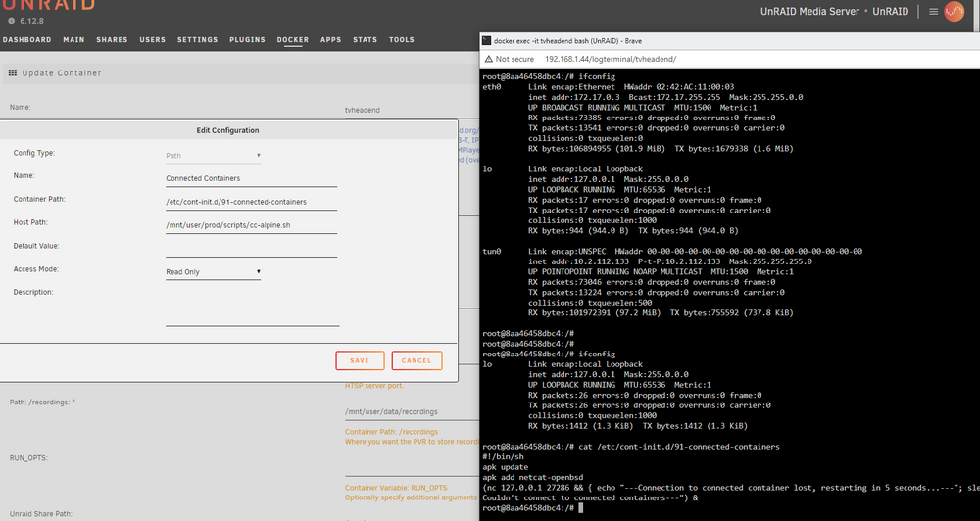This screenshot has width=980, height=521.
Task: Open the Dashboard menu
Action: point(26,39)
